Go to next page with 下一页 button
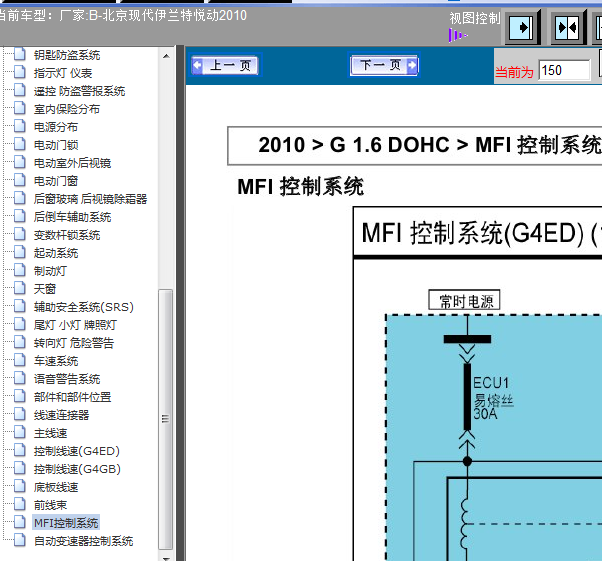This screenshot has height=561, width=602. click(x=384, y=65)
